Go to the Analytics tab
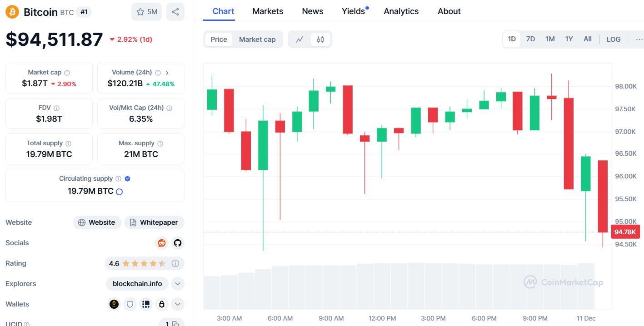The height and width of the screenshot is (326, 644). 401,11
